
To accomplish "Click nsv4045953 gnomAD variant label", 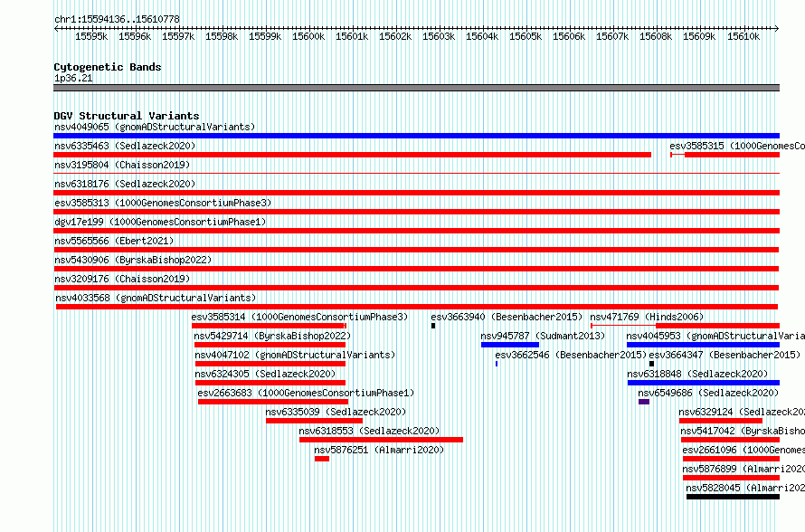I will point(715,336).
